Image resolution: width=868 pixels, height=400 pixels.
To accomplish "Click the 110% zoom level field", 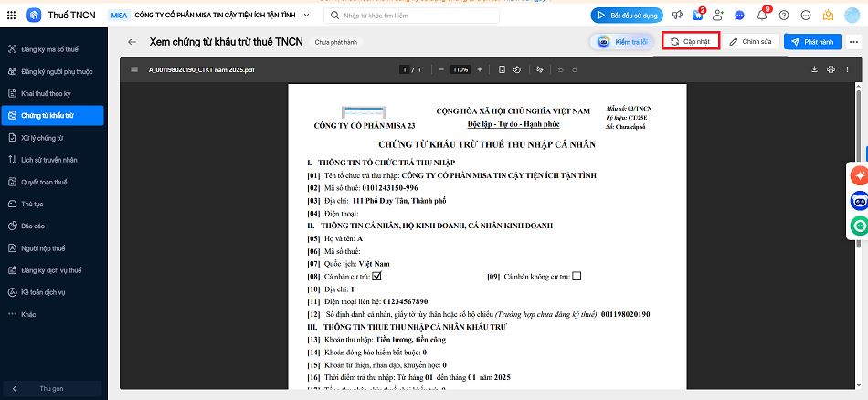I will pos(460,69).
